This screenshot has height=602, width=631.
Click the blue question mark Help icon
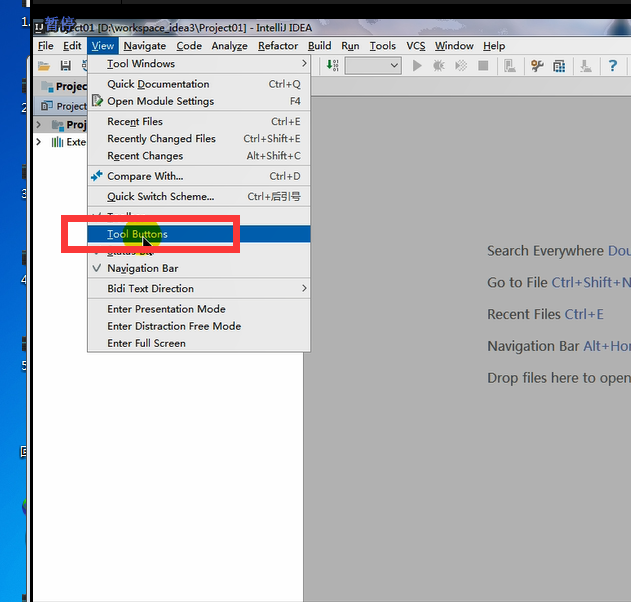[612, 65]
